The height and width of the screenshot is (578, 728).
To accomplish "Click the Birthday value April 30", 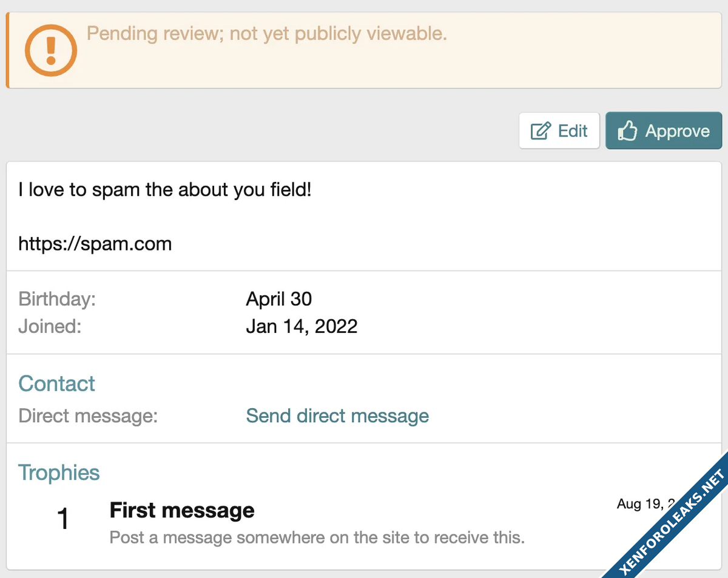I will pos(279,298).
